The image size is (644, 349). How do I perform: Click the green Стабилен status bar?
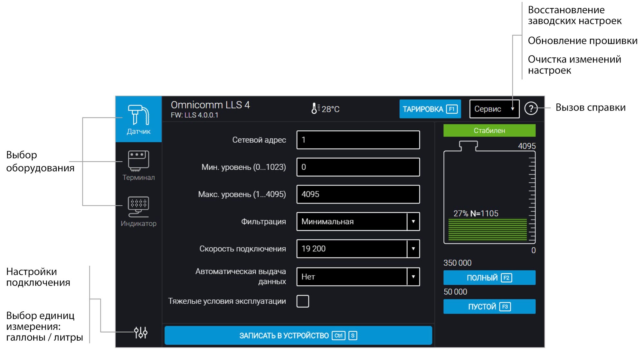click(489, 130)
